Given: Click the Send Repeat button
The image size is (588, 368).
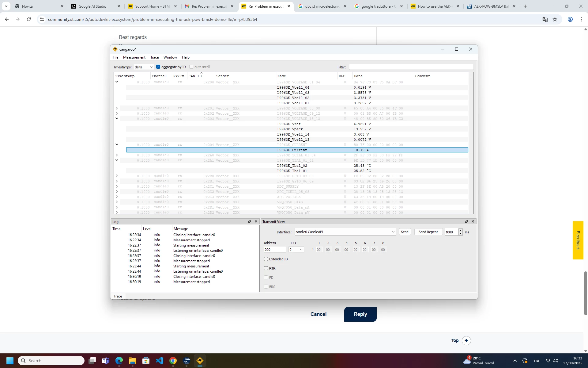Looking at the screenshot, I should (x=428, y=232).
